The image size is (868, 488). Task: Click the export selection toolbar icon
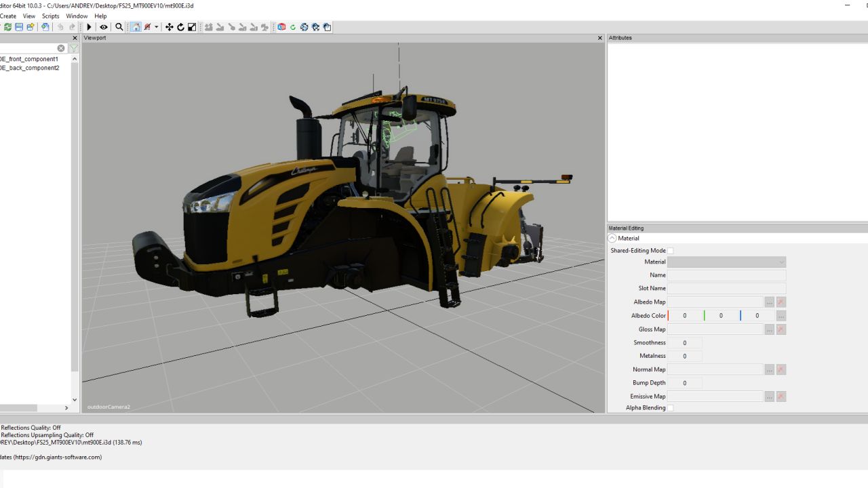tap(45, 27)
